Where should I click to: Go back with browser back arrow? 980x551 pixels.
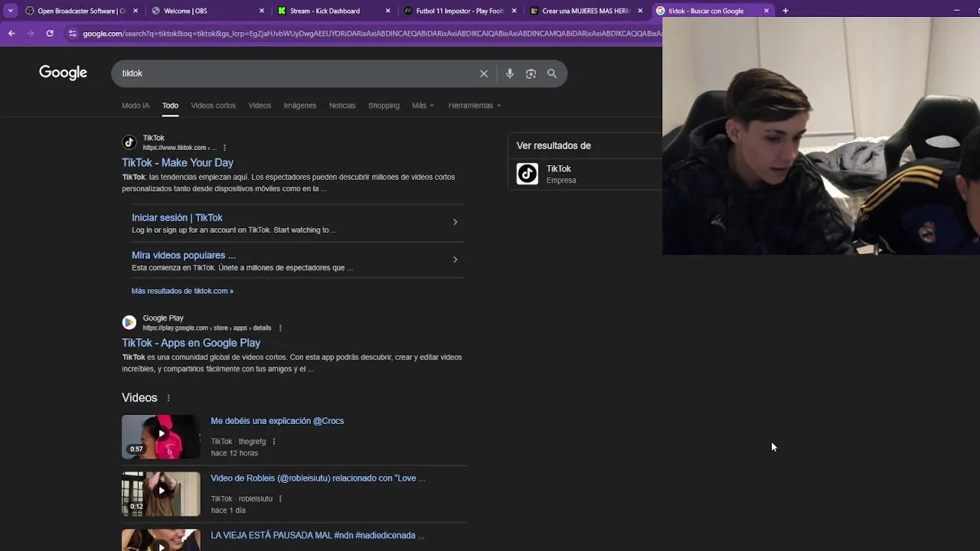click(11, 34)
